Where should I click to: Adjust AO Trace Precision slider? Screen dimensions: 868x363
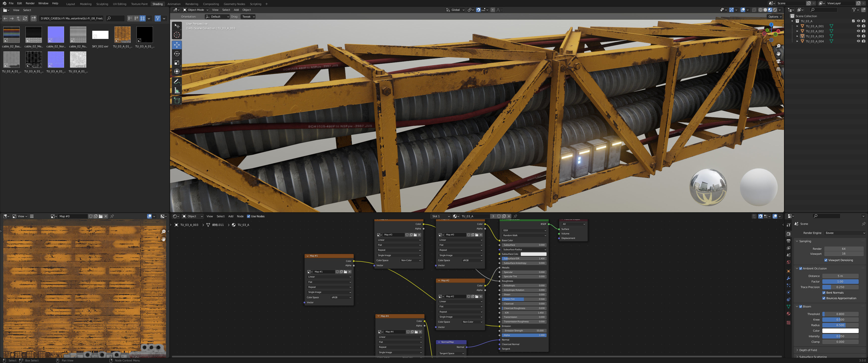pos(840,288)
